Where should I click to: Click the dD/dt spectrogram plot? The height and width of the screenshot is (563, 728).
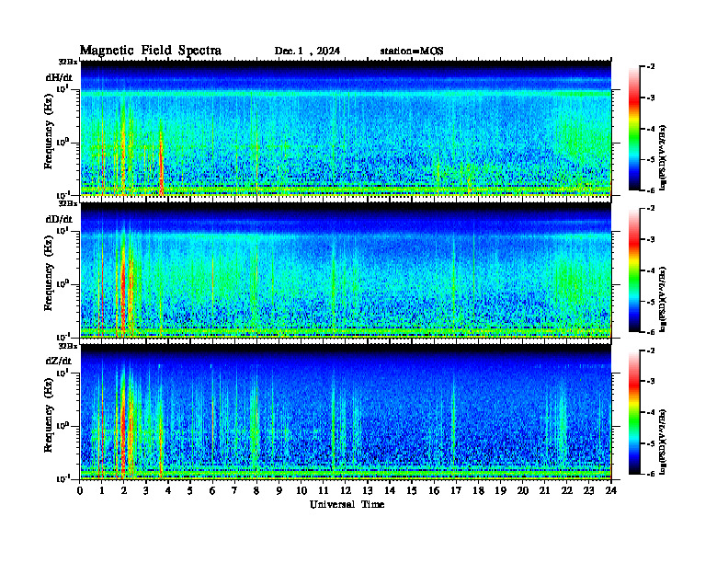(346, 270)
